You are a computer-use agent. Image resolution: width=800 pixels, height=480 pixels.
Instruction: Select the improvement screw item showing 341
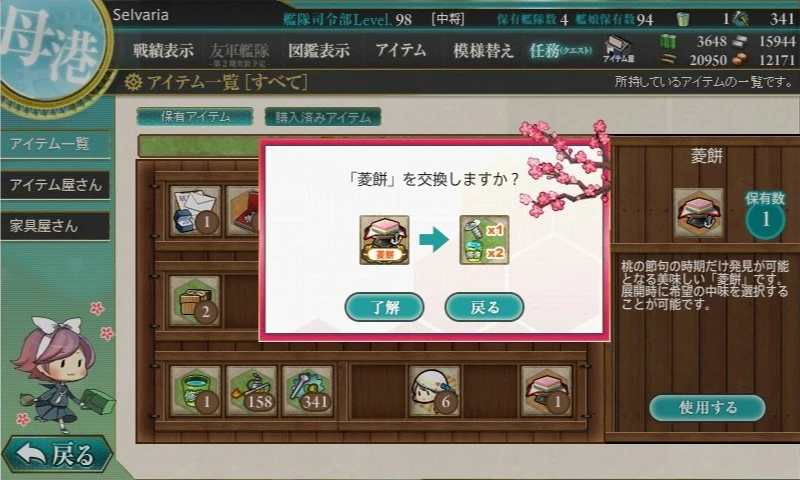tap(308, 391)
